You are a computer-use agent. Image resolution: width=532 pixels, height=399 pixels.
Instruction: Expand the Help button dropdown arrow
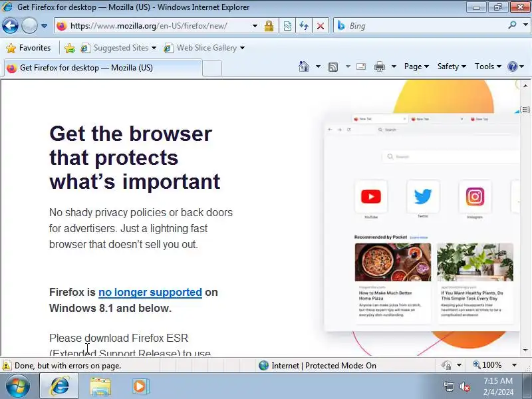pyautogui.click(x=522, y=66)
